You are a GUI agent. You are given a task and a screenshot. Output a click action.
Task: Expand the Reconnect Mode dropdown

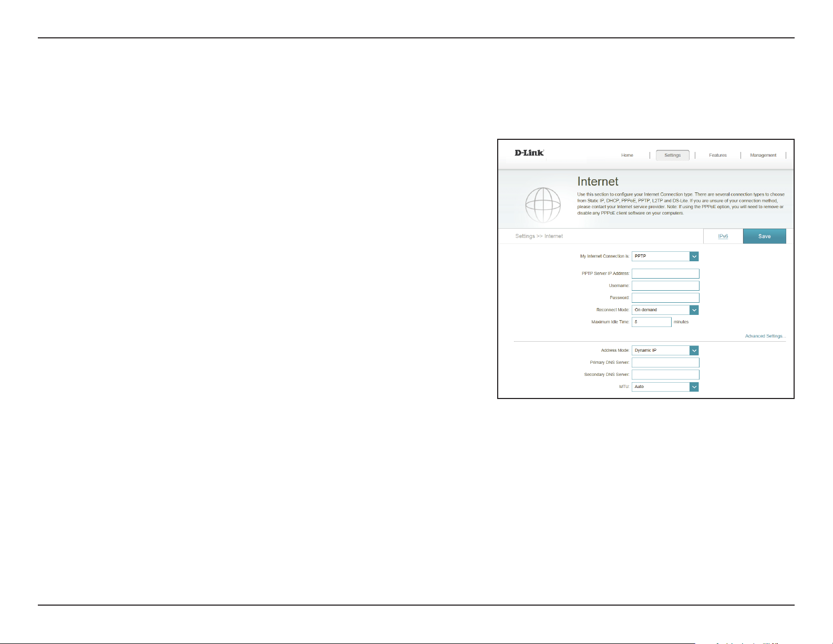[665, 310]
